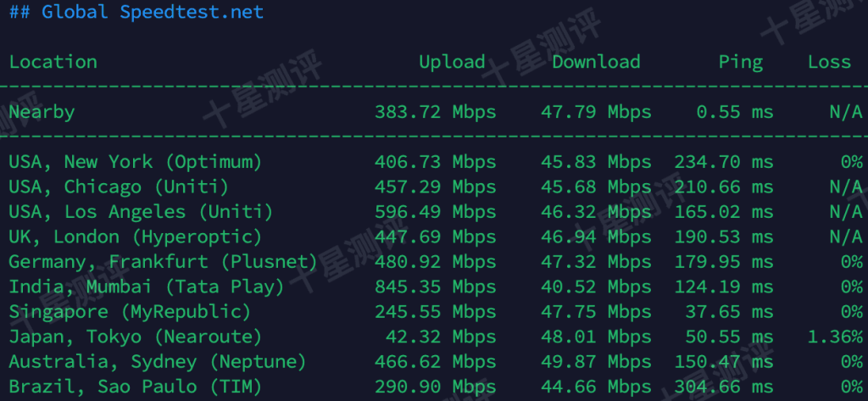Click the Ping column header
The width and height of the screenshot is (868, 401).
coord(740,62)
